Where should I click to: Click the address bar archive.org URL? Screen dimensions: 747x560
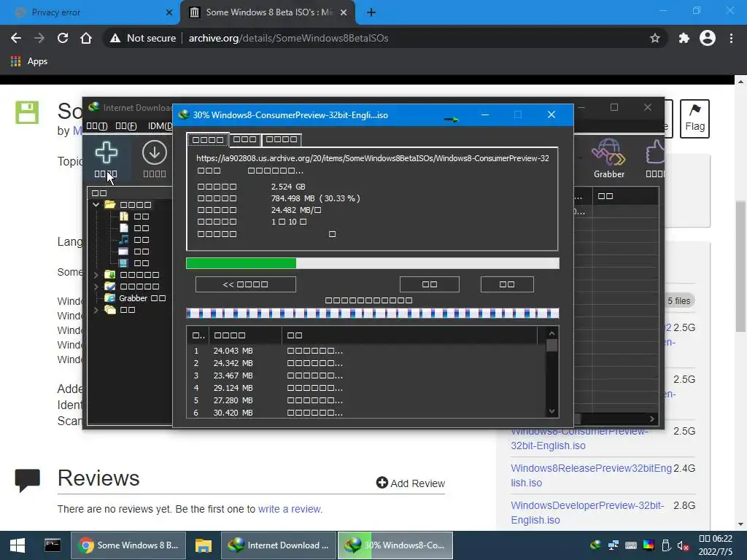[288, 38]
